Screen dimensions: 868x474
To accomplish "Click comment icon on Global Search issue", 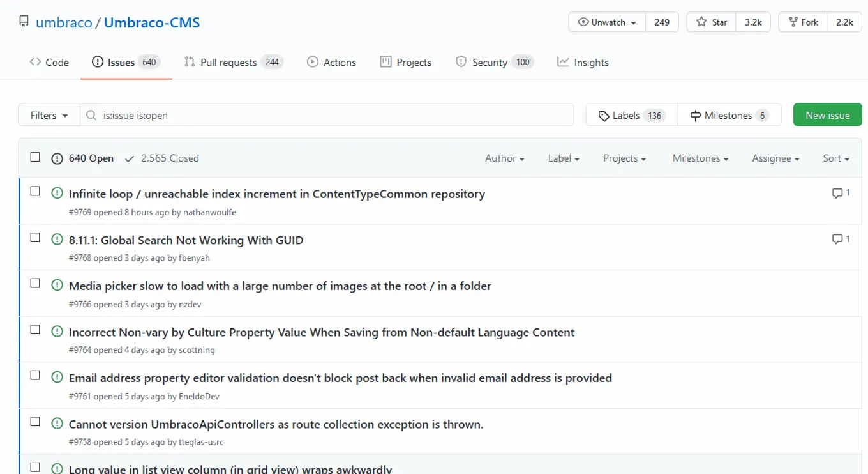I will pyautogui.click(x=837, y=239).
